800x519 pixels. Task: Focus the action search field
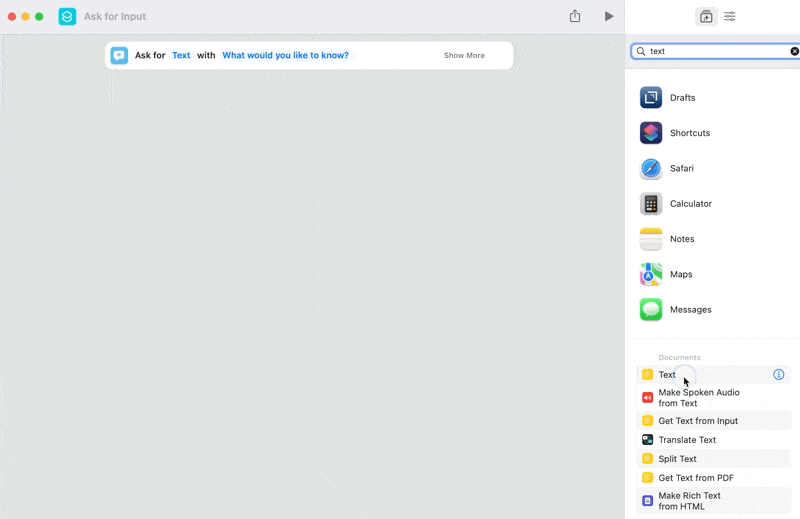716,51
